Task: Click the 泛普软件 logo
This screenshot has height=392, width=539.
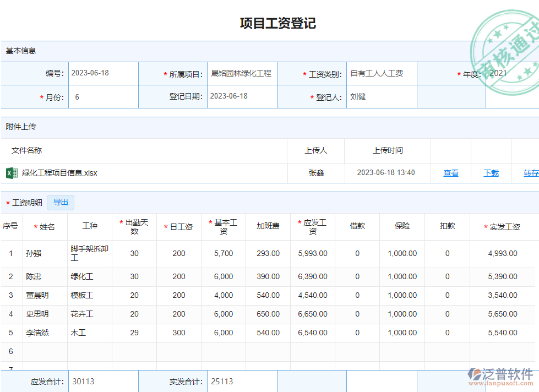Action: [500, 377]
